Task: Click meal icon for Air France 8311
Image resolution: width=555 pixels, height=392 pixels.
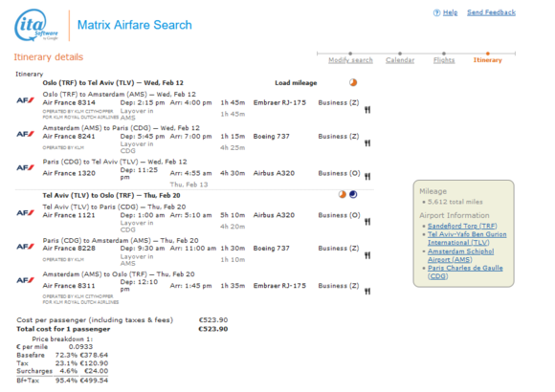Action: point(367,292)
